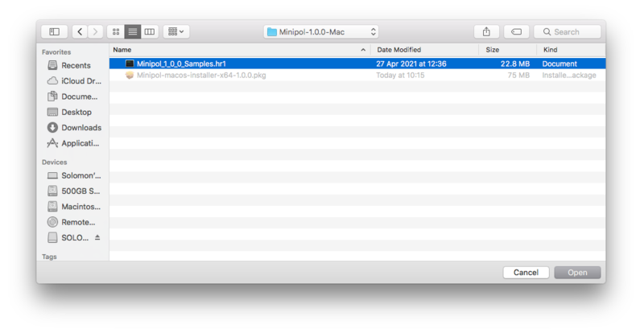Image resolution: width=644 pixels, height=329 pixels.
Task: Click the 22.8 MB size cell
Action: click(515, 64)
